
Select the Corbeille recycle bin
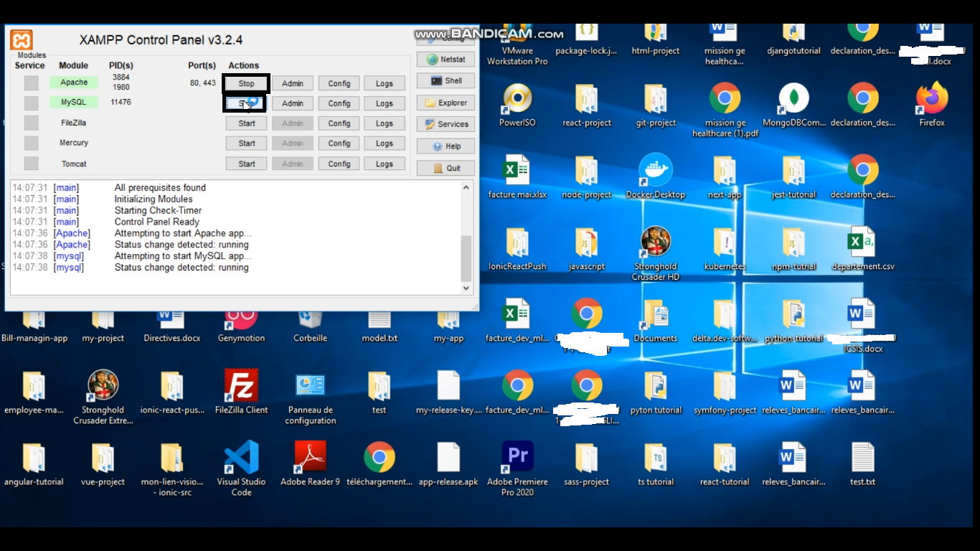click(311, 326)
